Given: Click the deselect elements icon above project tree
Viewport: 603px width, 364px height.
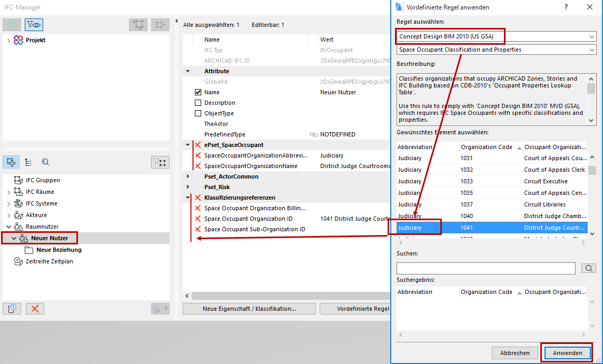Looking at the screenshot, I should pyautogui.click(x=160, y=25).
